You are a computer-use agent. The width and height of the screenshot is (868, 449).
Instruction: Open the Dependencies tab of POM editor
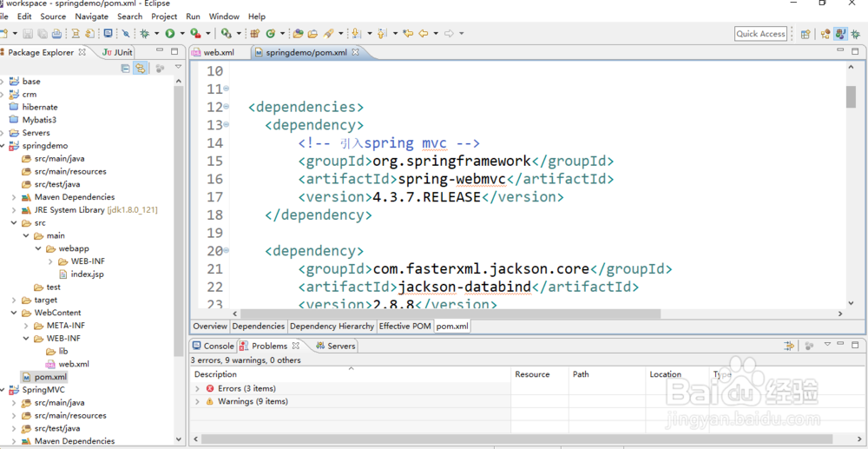pyautogui.click(x=259, y=326)
